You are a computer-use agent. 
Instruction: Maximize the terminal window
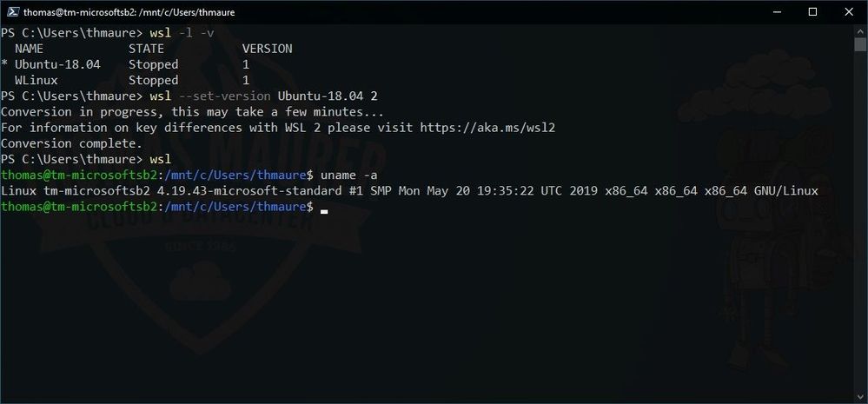click(812, 11)
